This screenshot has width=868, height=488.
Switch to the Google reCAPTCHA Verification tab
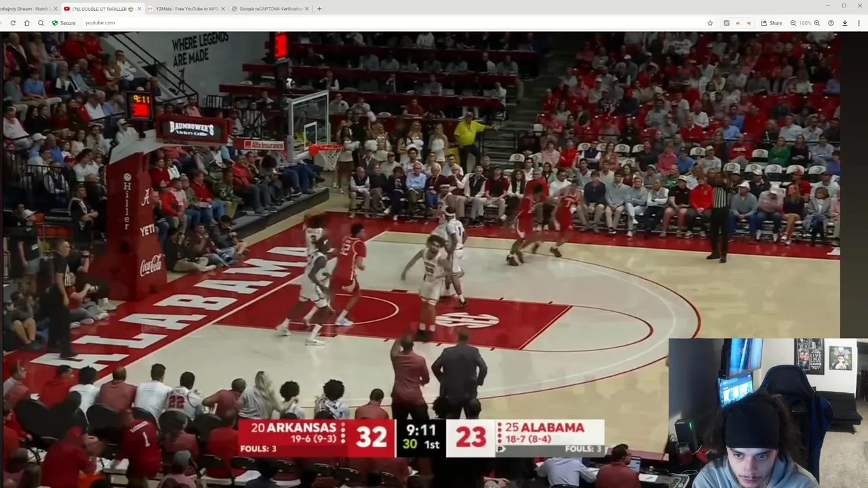(270, 9)
